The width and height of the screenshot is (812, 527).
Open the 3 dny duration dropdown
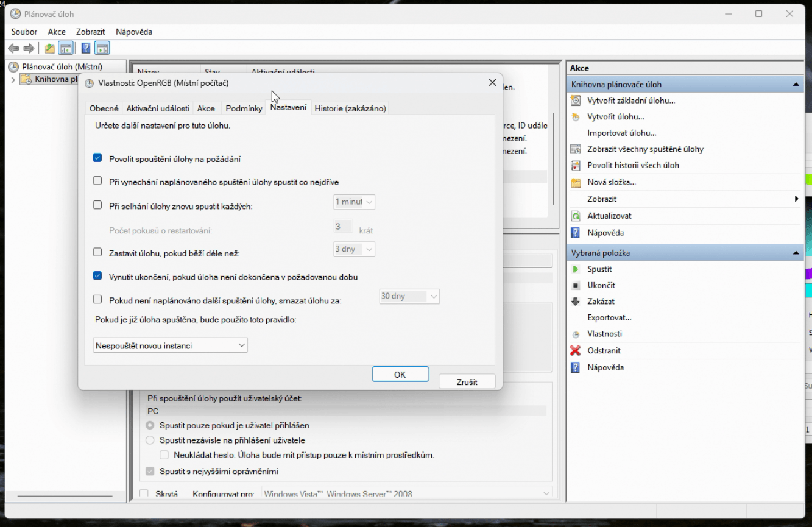354,249
